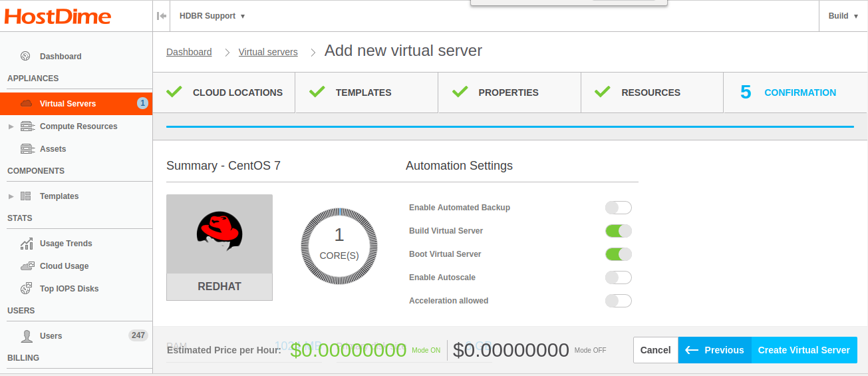The height and width of the screenshot is (376, 868).
Task: Click the Templates step green checkmark
Action: pos(317,92)
